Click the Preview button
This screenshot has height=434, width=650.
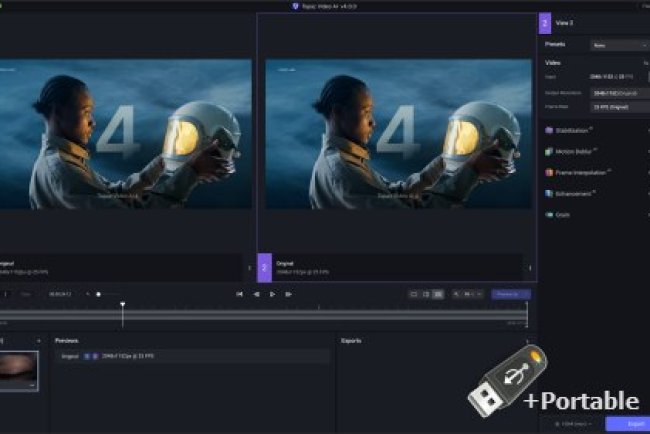(x=511, y=294)
